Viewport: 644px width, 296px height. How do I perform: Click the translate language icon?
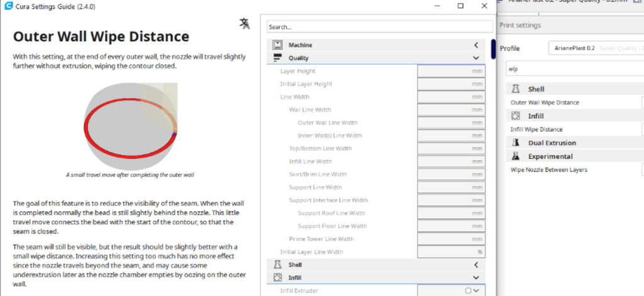point(245,24)
